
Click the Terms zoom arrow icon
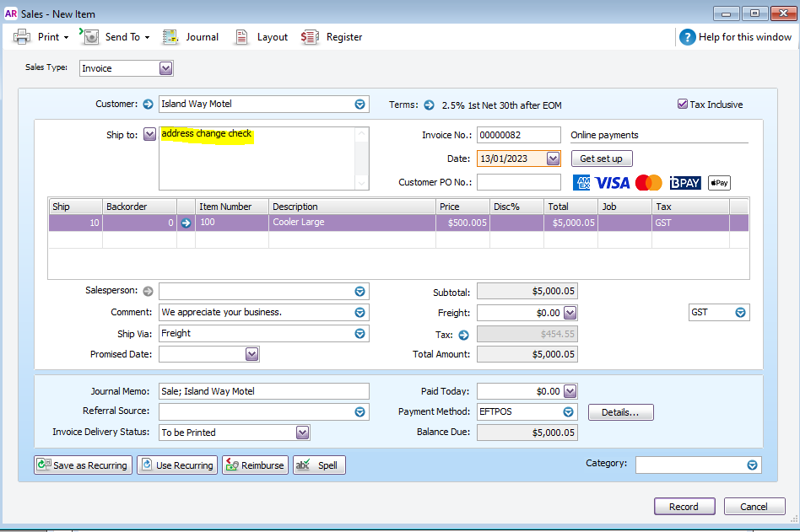point(429,105)
